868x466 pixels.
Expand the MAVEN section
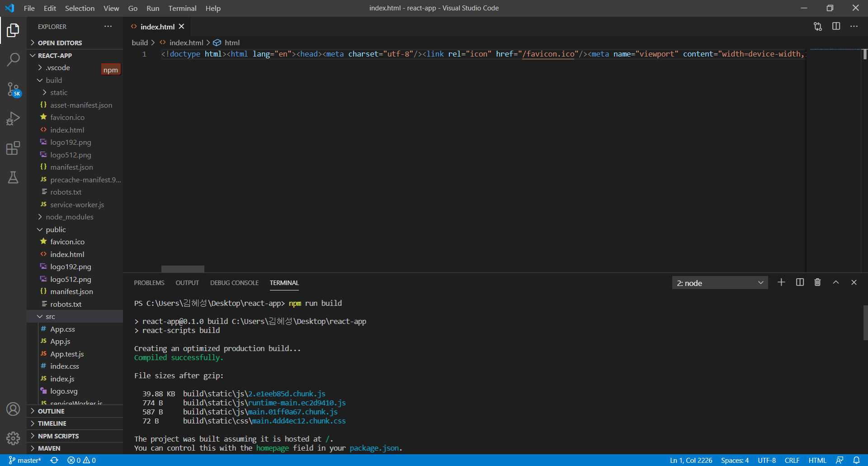coord(75,448)
